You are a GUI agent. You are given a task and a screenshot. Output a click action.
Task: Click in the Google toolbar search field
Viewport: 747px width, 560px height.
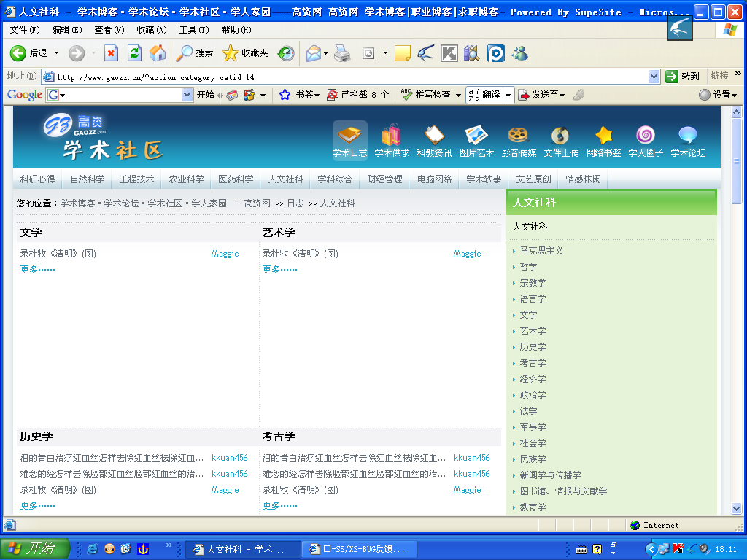(120, 95)
